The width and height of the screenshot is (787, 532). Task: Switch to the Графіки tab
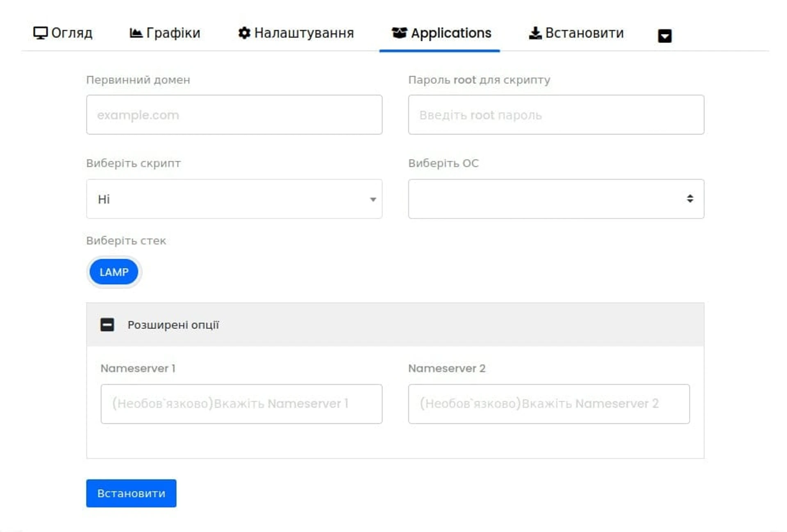165,33
